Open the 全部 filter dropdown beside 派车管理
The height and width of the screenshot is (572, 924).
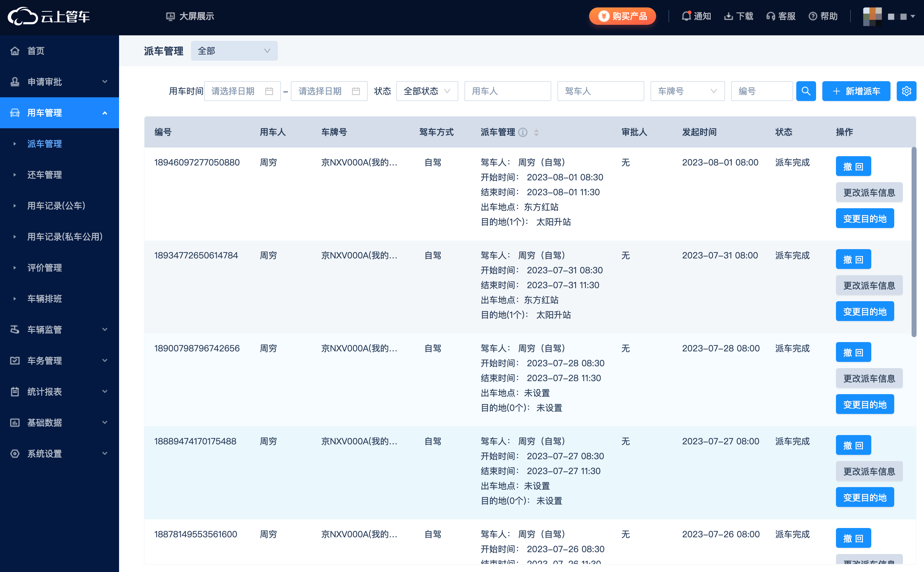234,51
